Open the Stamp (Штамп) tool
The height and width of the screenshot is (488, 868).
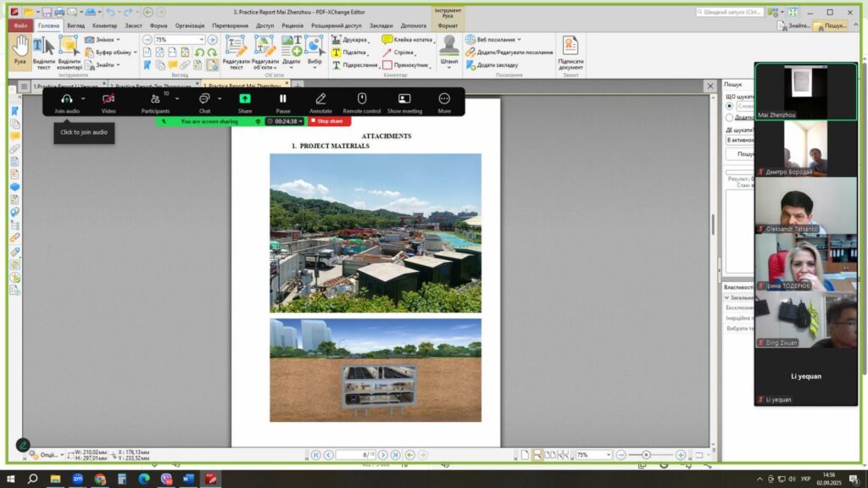click(449, 51)
